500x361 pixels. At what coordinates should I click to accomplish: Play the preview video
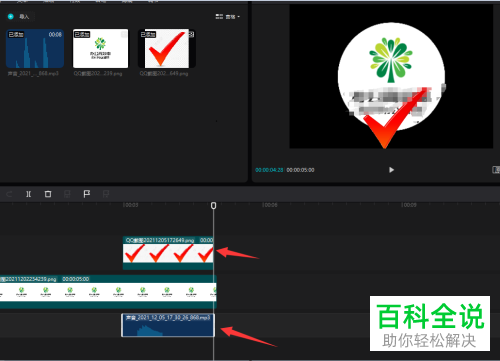(x=391, y=170)
